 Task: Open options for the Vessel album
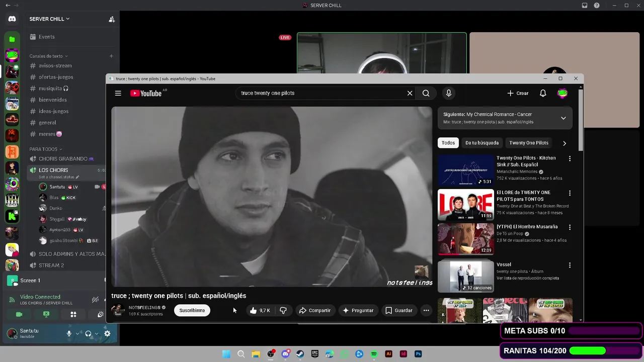pyautogui.click(x=570, y=265)
